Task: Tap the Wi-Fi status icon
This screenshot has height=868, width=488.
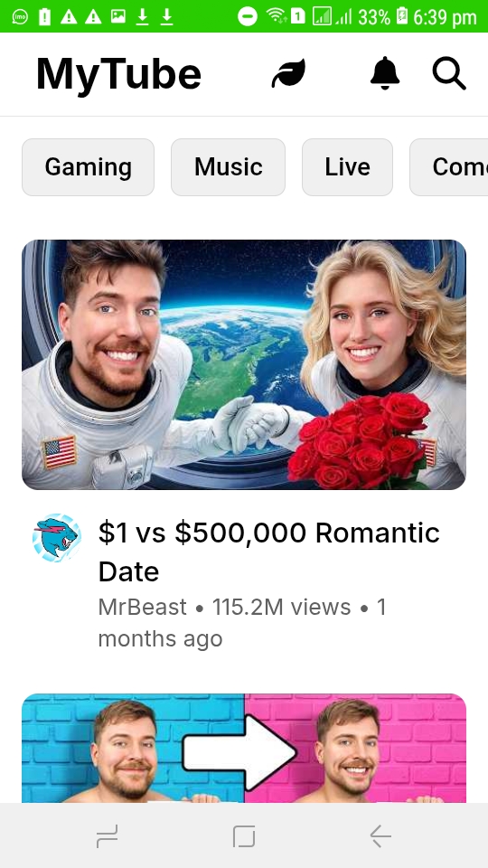Action: (x=276, y=16)
